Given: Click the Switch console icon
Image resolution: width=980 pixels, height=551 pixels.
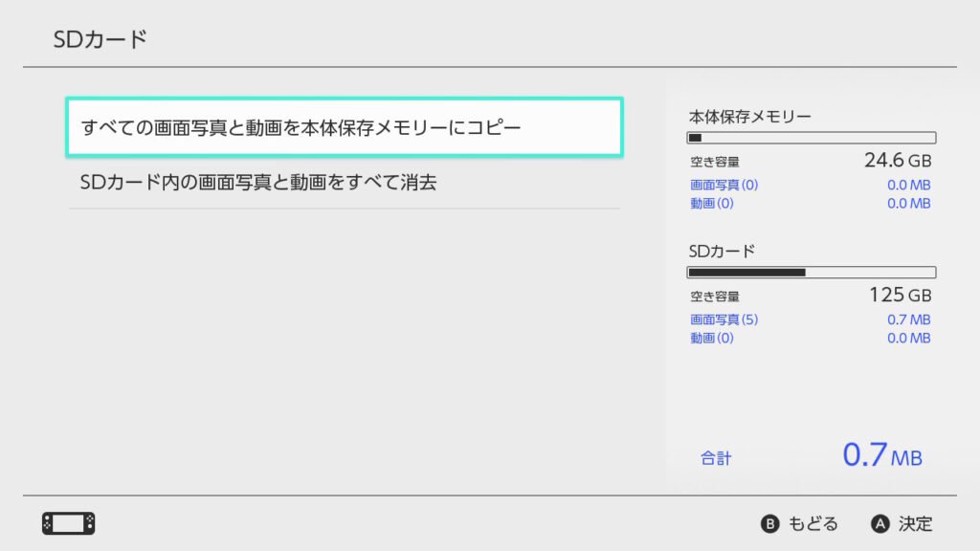Looking at the screenshot, I should pos(69,523).
